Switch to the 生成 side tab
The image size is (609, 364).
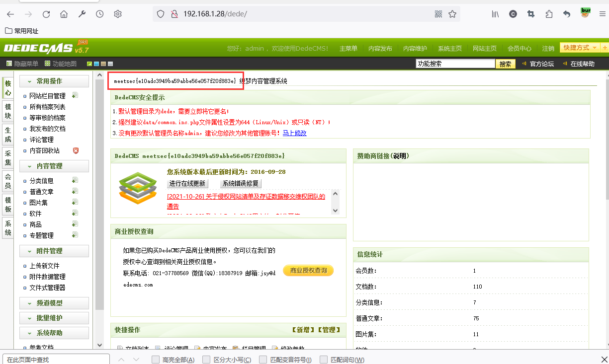8,135
